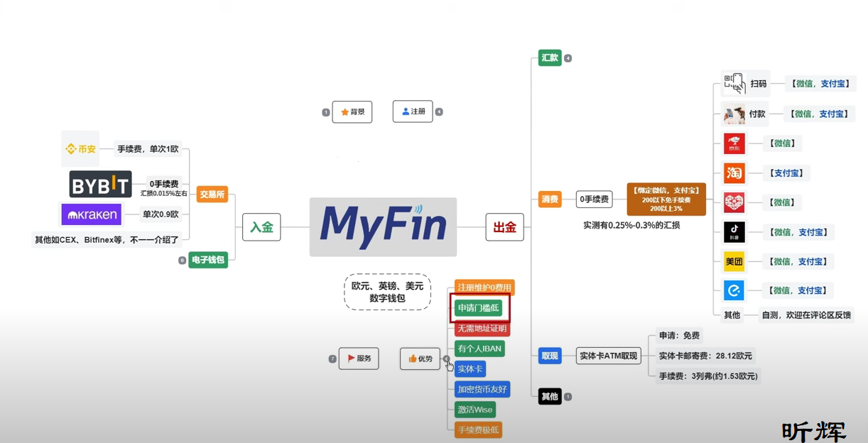The height and width of the screenshot is (443, 868).
Task: Select the orange 交易所 node
Action: 212,194
